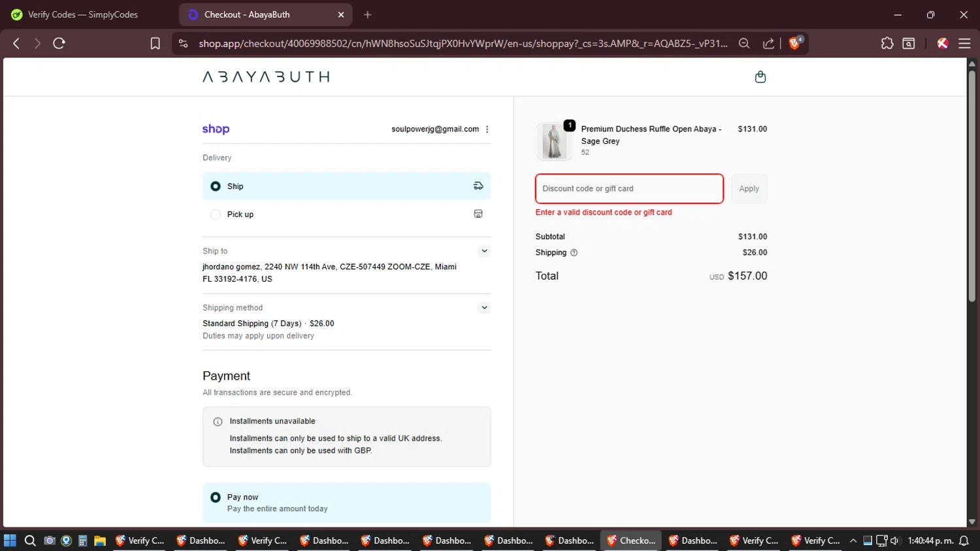This screenshot has width=980, height=551.
Task: Click the Checkout window on the taskbar
Action: (x=631, y=541)
